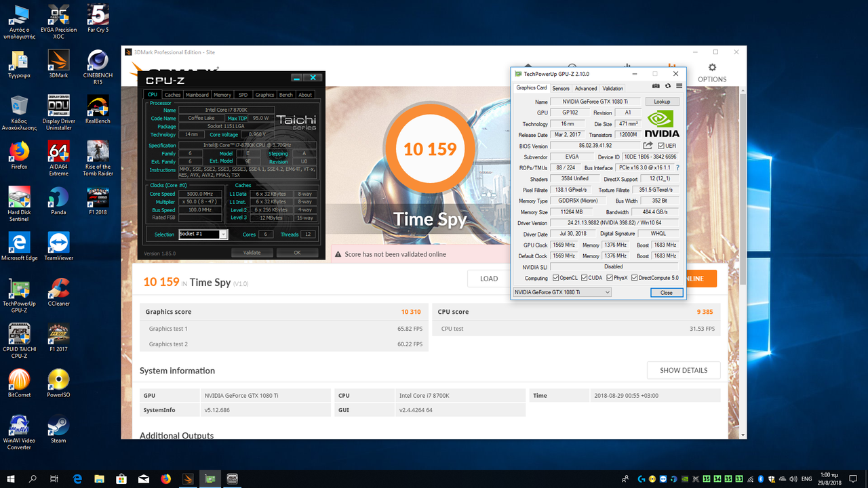
Task: Click the CPU score value 9 385
Action: click(705, 312)
